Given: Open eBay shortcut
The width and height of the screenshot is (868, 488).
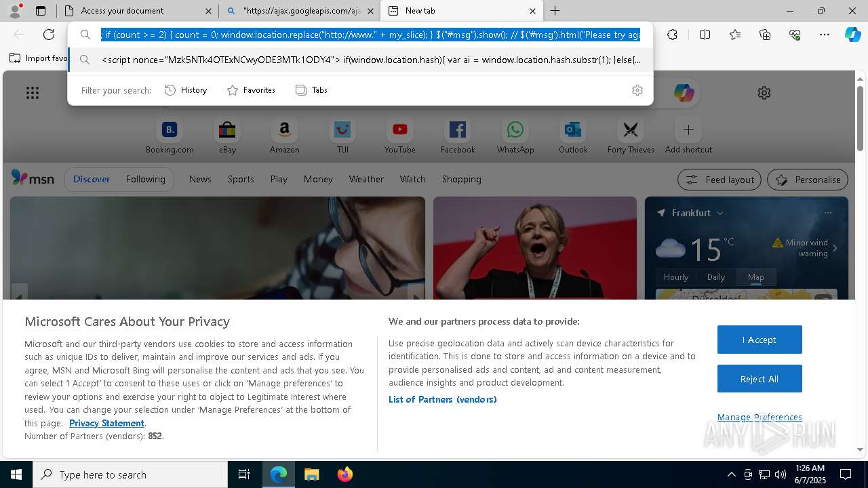Looking at the screenshot, I should [x=227, y=136].
